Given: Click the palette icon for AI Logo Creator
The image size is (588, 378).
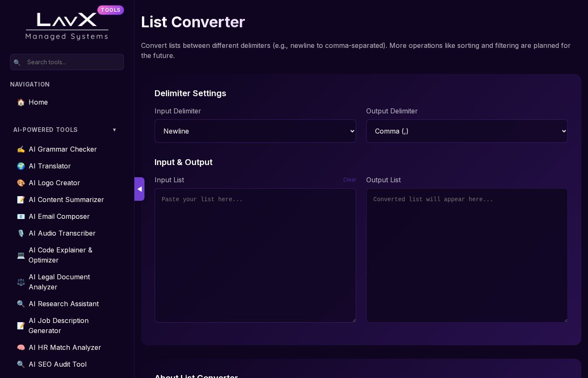Looking at the screenshot, I should point(21,183).
